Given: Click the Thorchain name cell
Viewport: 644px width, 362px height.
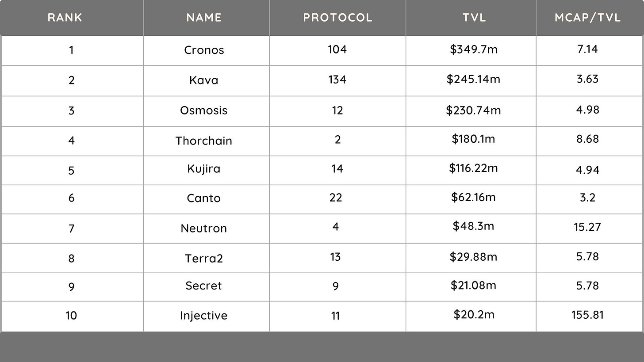Looking at the screenshot, I should pyautogui.click(x=204, y=141).
